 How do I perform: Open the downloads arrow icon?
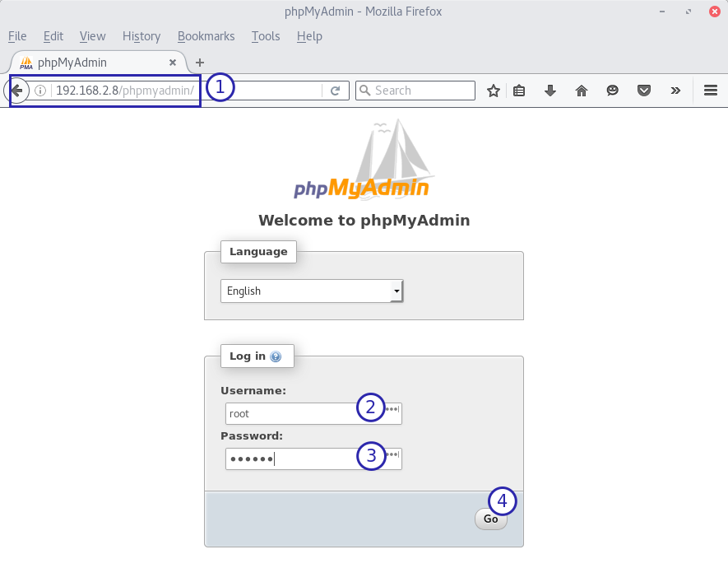(550, 91)
